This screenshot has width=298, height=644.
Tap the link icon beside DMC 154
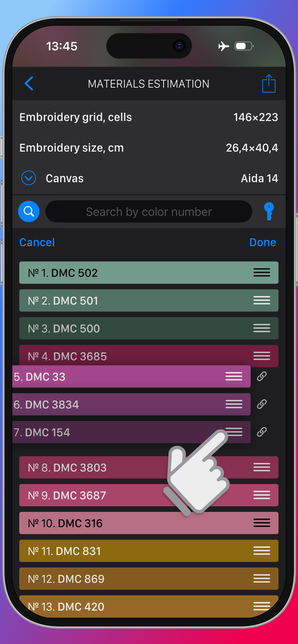(262, 432)
